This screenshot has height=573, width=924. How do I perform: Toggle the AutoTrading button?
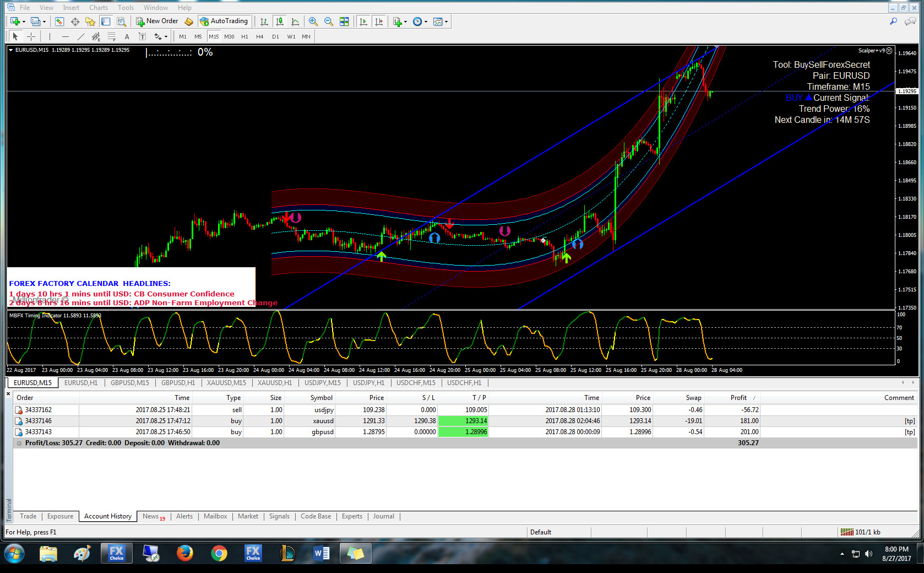coord(224,21)
